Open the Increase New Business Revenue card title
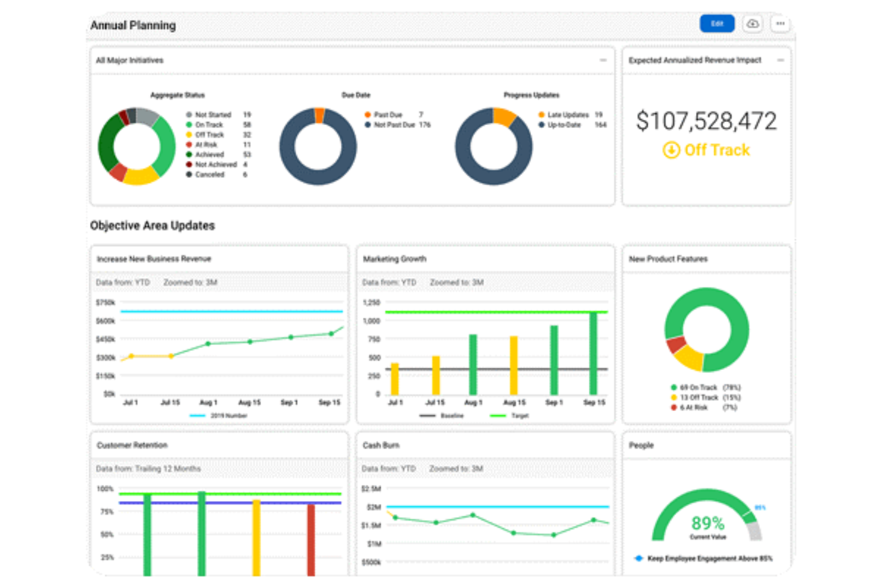The image size is (882, 588). click(x=154, y=259)
